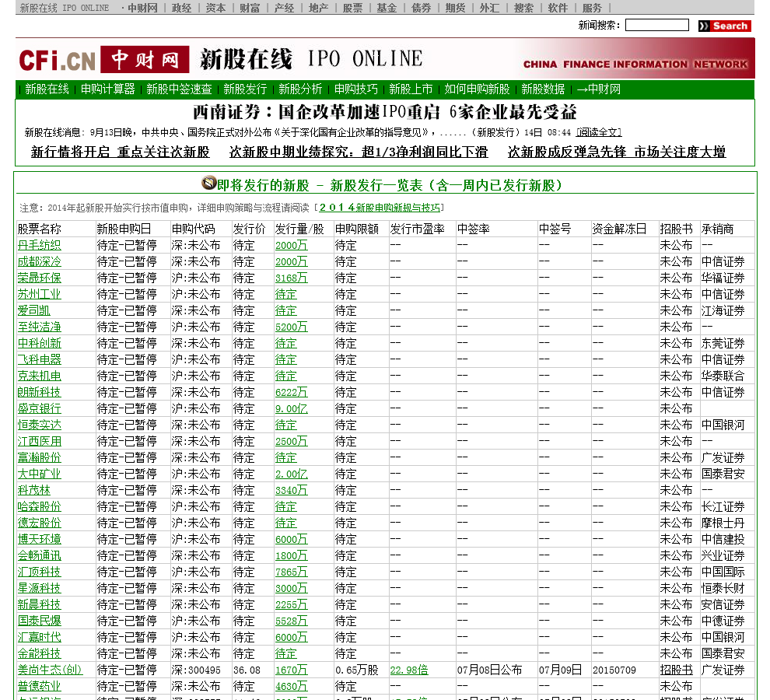Open stock 荣晟环保
The height and width of the screenshot is (700, 770).
point(40,278)
